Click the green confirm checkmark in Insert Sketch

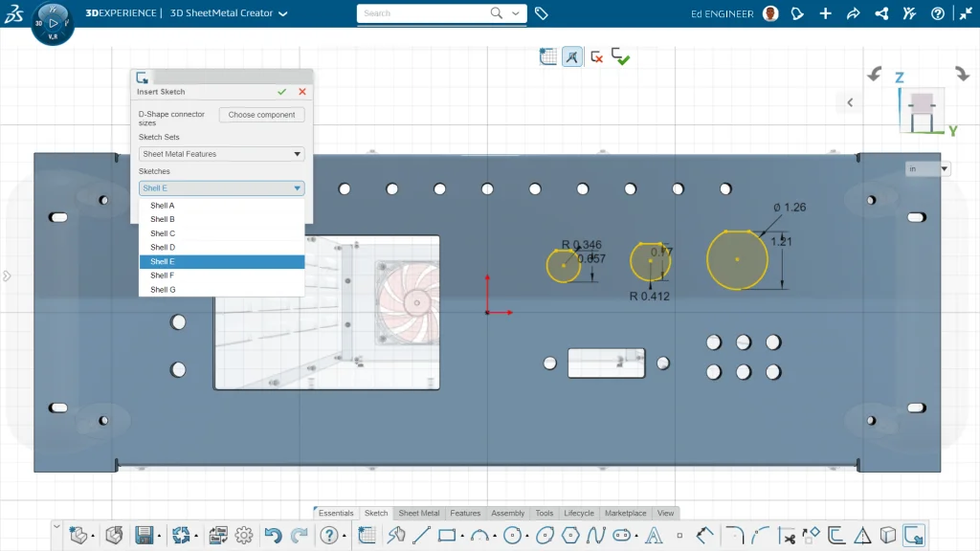click(281, 92)
